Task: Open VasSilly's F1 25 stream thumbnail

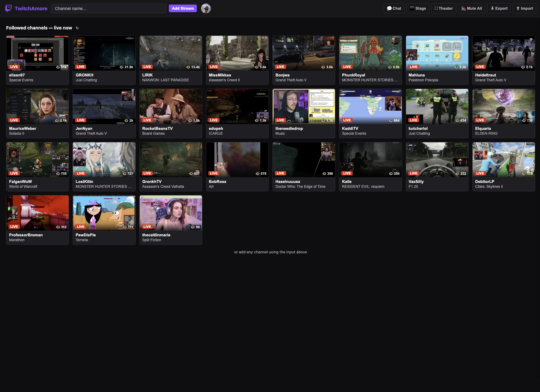Action: (x=437, y=160)
